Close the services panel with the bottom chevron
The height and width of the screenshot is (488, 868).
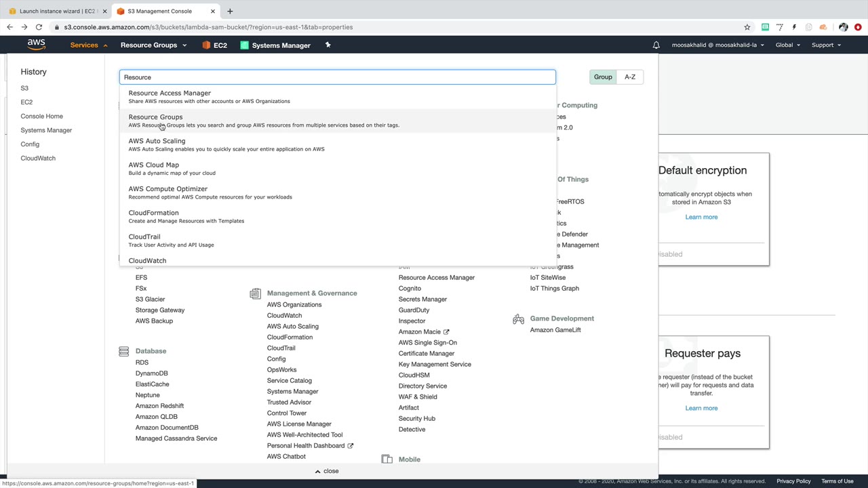click(x=327, y=471)
